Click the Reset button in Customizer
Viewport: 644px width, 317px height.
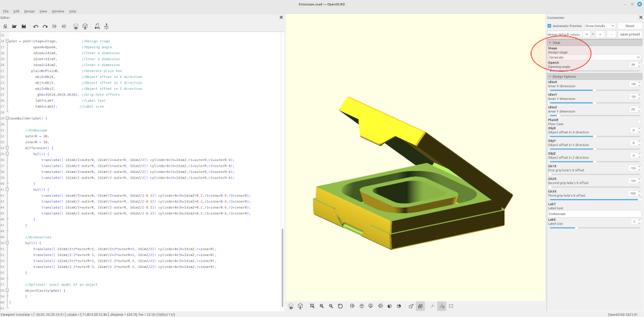(x=630, y=26)
